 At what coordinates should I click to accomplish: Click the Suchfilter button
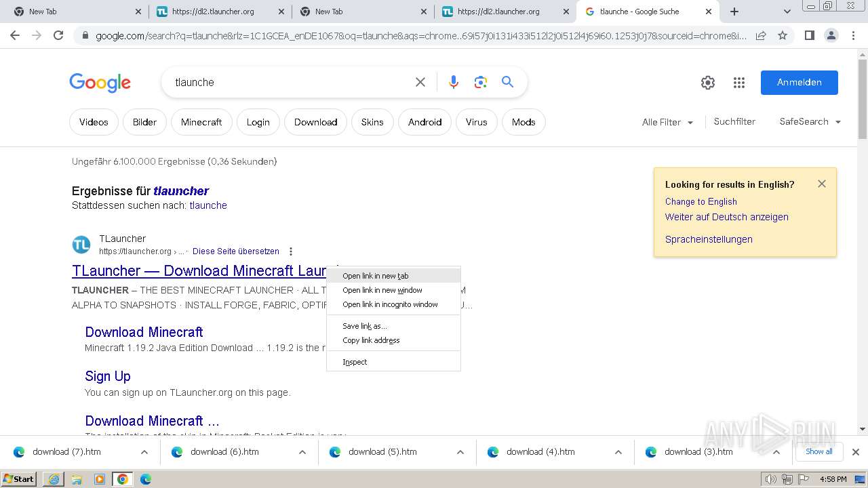click(734, 121)
